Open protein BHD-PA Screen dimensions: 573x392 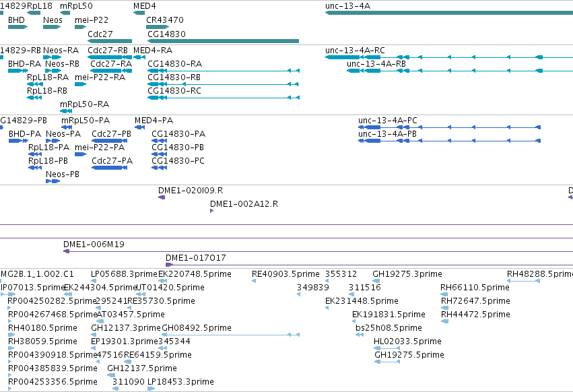(18, 141)
